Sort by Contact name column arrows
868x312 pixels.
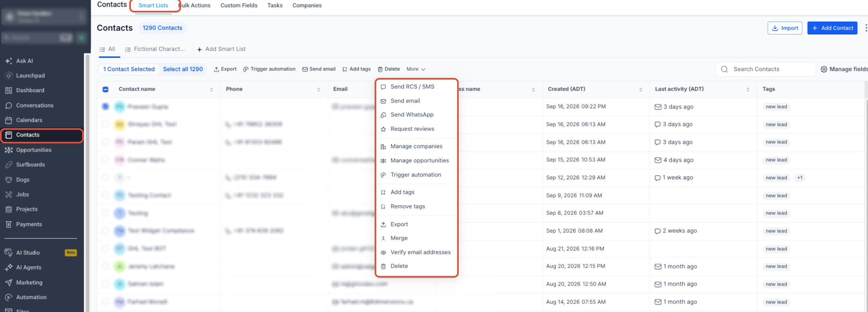(211, 89)
